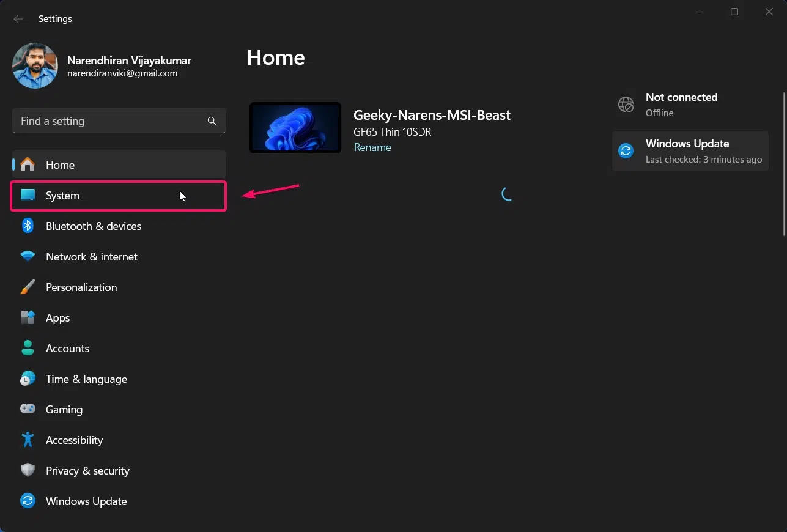Open the sidebar Windows Update label
The image size is (787, 532).
tap(86, 501)
